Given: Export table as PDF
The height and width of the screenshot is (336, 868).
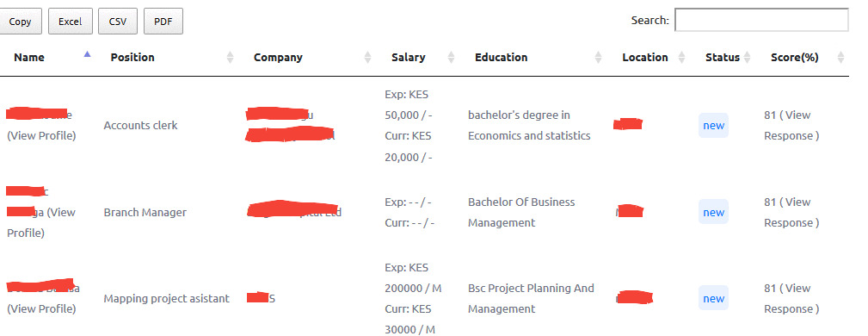Looking at the screenshot, I should [x=163, y=22].
